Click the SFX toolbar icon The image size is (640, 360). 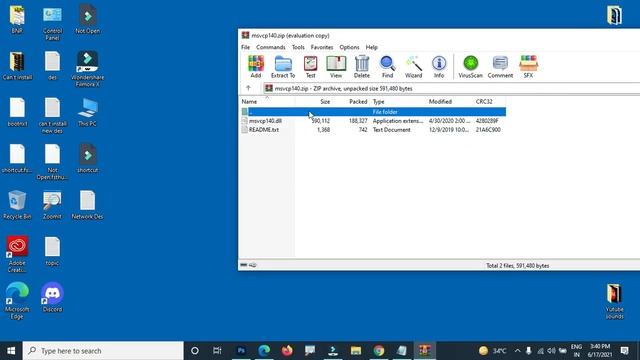[x=528, y=67]
